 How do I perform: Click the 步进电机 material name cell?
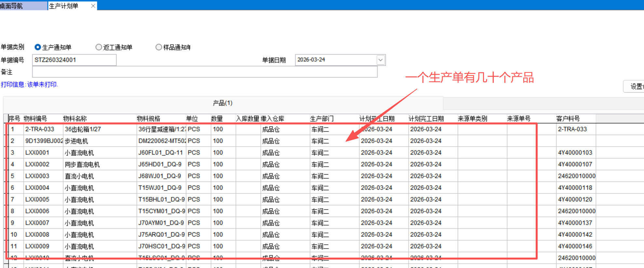click(76, 141)
